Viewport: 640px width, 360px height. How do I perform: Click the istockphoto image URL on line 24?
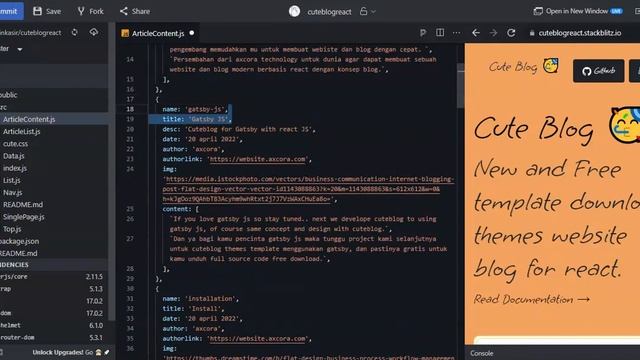[x=308, y=189]
